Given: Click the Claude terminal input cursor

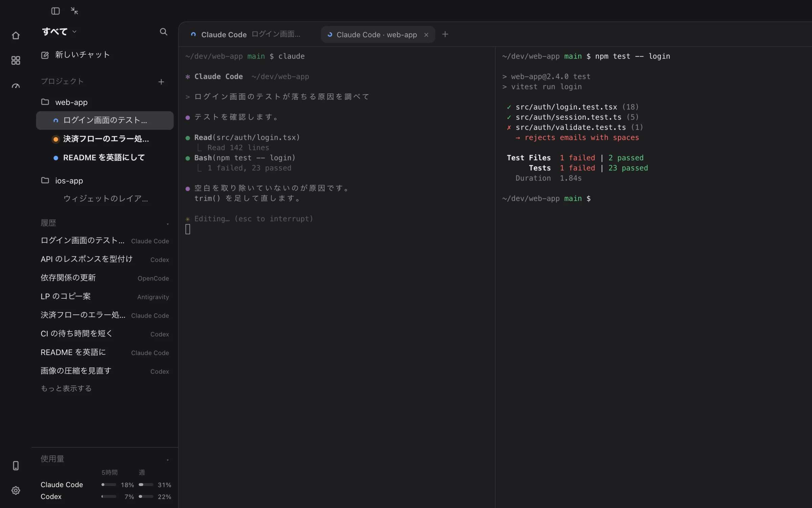Looking at the screenshot, I should coord(188,229).
